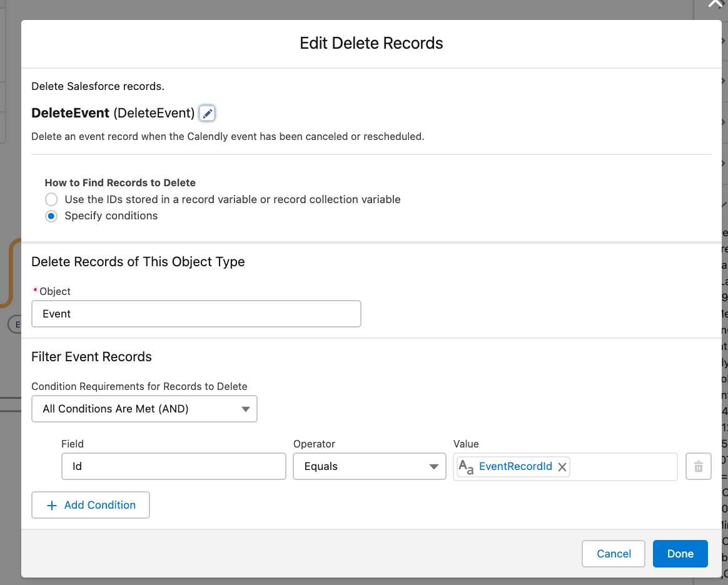Click the EventRecordId resource link
The image size is (728, 585).
(x=515, y=467)
